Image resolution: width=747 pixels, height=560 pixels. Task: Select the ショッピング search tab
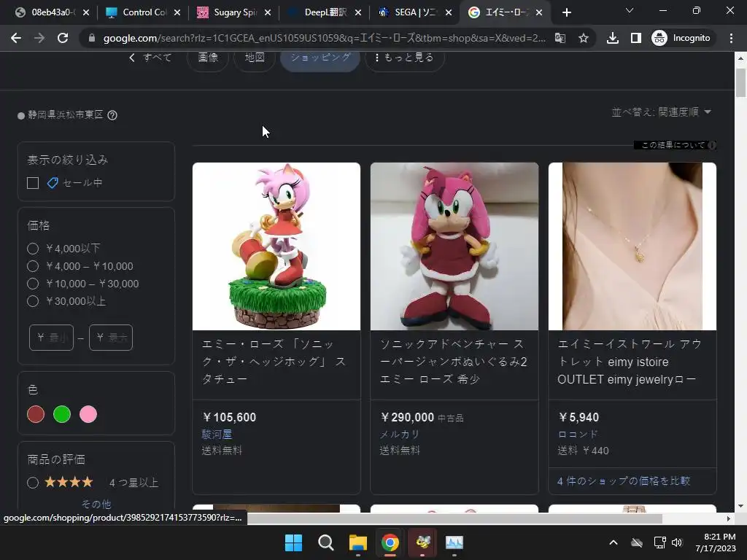320,58
